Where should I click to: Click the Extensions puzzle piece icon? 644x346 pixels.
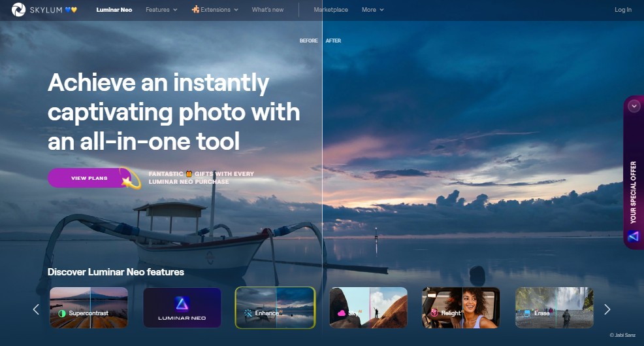coord(195,9)
